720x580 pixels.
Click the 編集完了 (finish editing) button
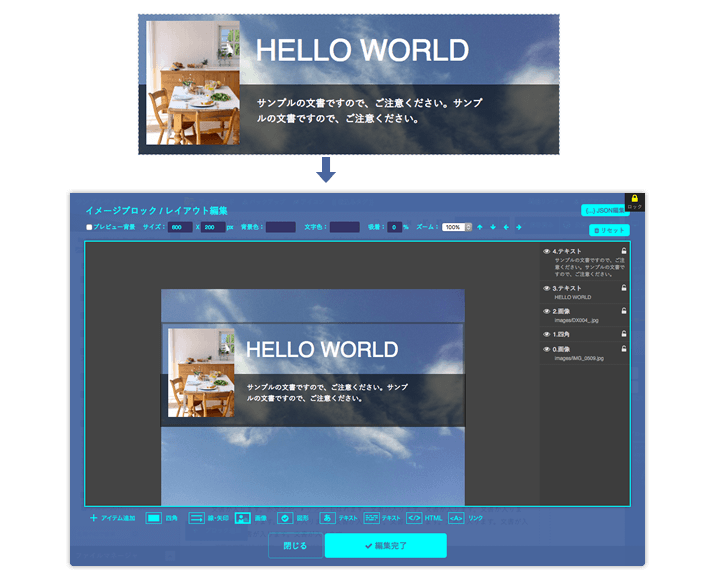385,545
